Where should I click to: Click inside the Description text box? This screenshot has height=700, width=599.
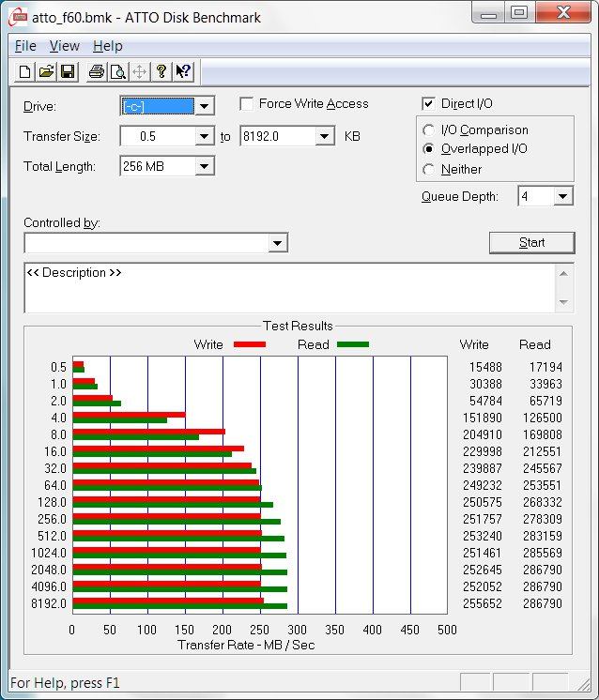(x=289, y=288)
